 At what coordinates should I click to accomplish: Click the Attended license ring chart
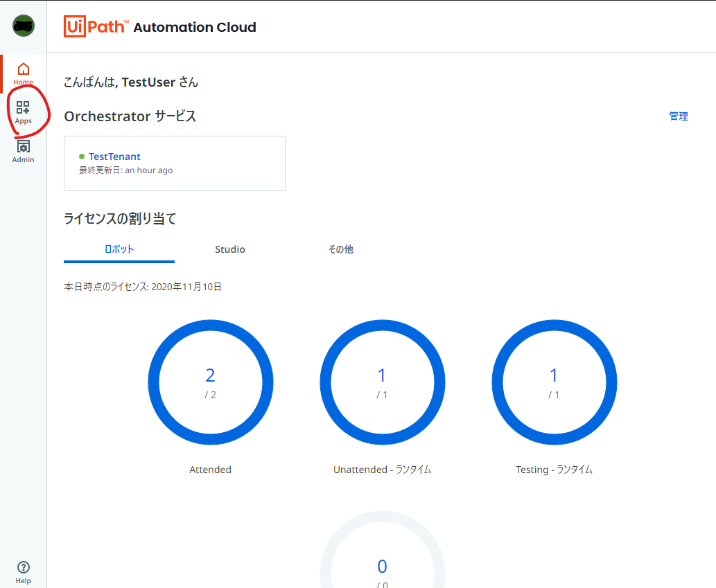[x=211, y=382]
